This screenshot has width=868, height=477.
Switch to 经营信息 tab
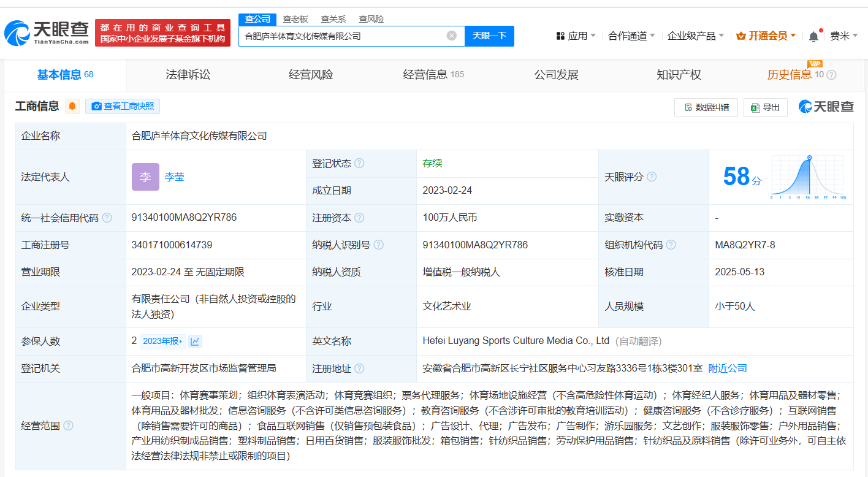coord(433,75)
